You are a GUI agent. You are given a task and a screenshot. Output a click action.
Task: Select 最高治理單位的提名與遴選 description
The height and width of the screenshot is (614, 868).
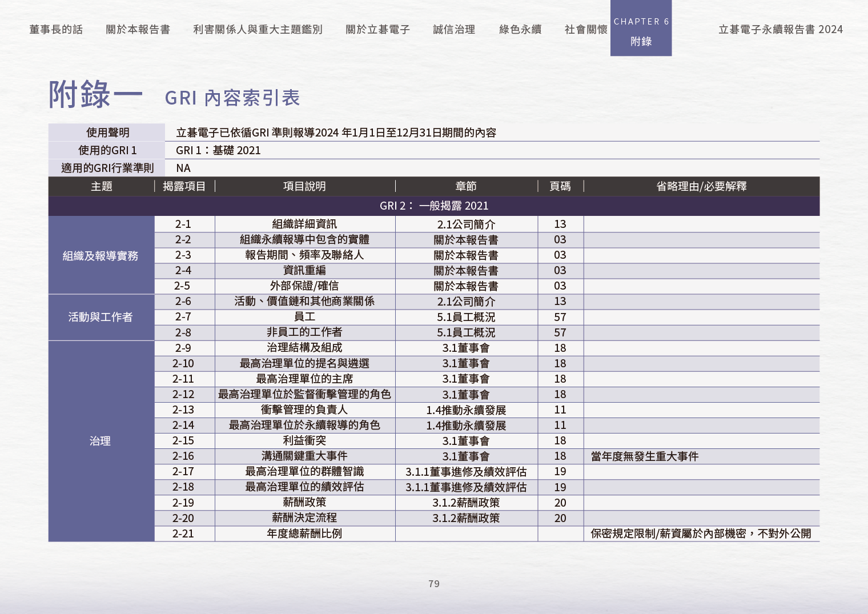tap(304, 363)
